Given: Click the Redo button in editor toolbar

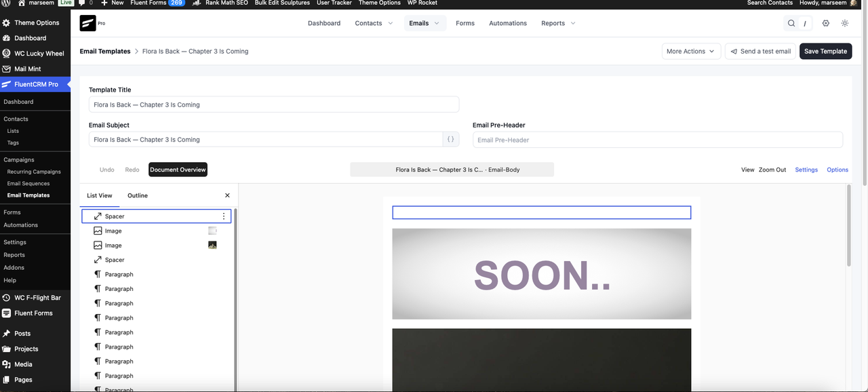Looking at the screenshot, I should pyautogui.click(x=132, y=170).
